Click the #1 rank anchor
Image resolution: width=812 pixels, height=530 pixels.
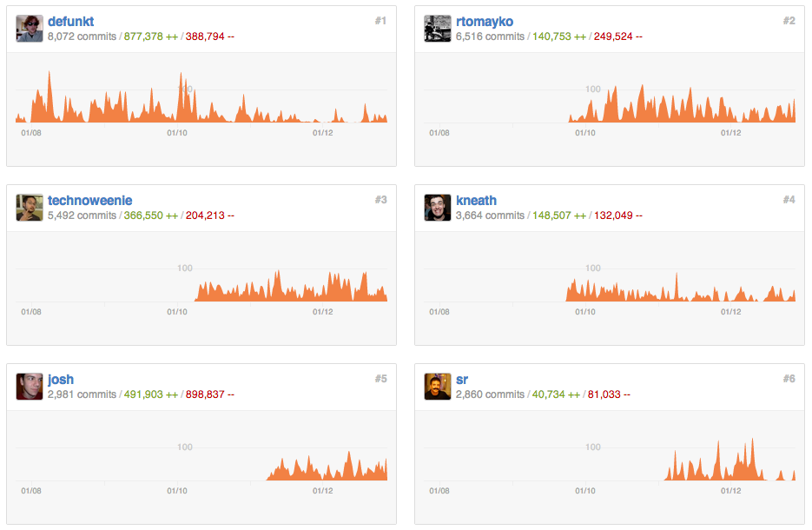(380, 21)
